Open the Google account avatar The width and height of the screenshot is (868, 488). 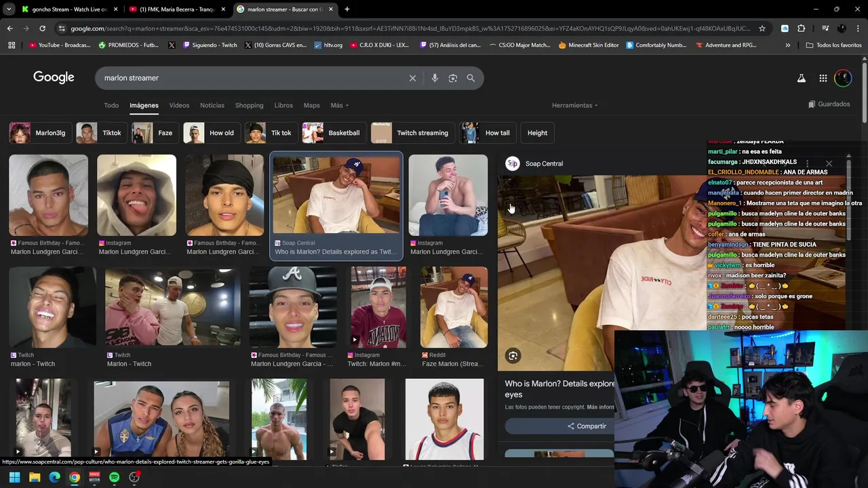click(843, 79)
